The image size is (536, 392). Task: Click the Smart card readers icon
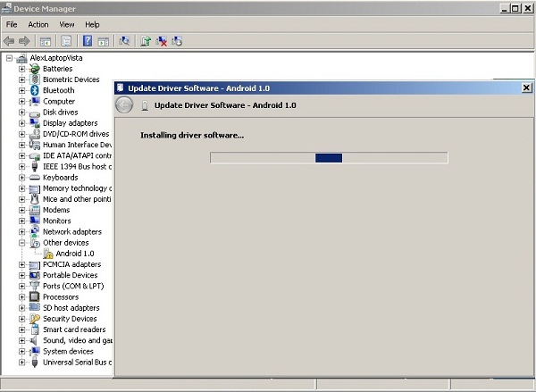pos(35,329)
